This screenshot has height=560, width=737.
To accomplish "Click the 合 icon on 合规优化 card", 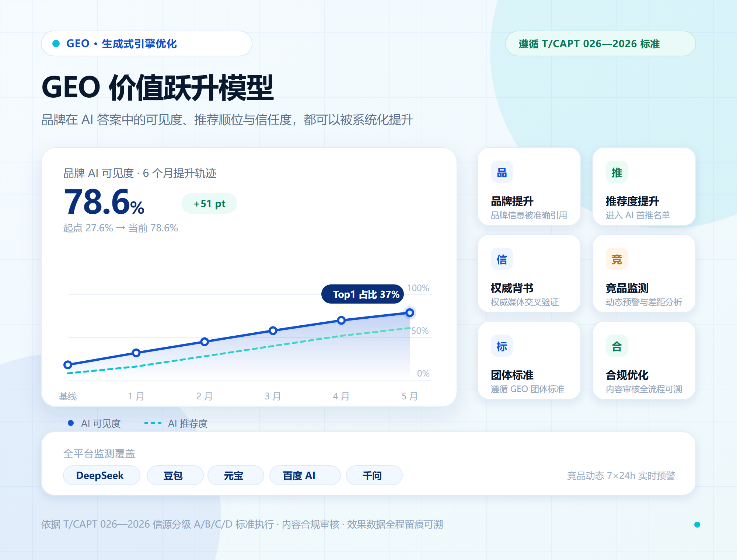I will [617, 346].
